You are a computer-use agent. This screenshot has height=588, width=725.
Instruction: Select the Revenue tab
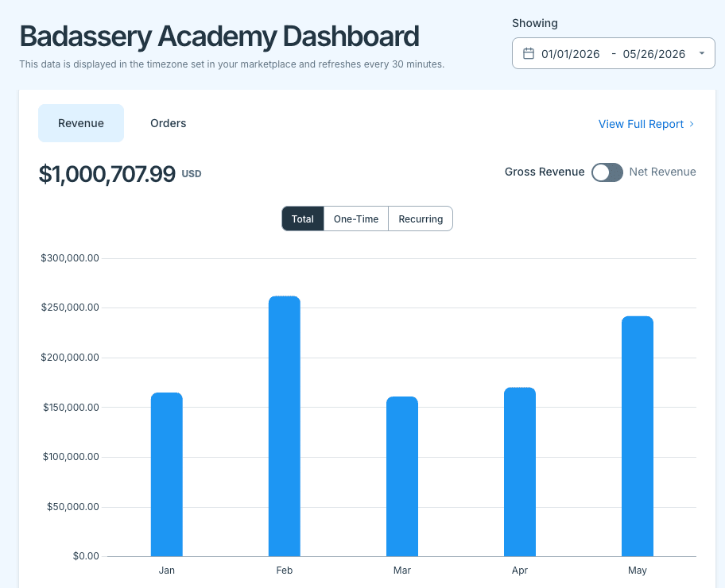[x=81, y=123]
